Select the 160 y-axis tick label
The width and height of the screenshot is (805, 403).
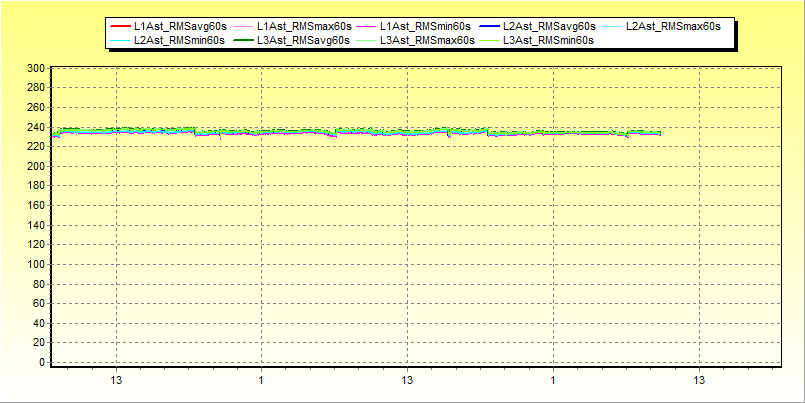36,206
